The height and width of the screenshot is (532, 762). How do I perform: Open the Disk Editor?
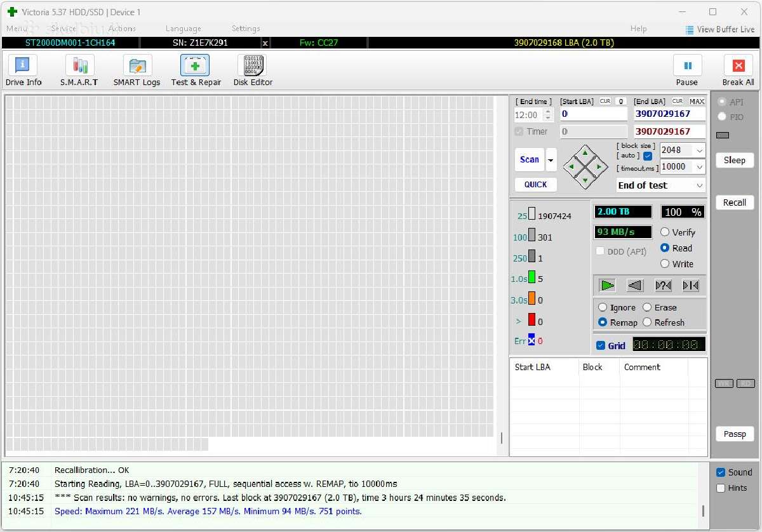pyautogui.click(x=253, y=70)
